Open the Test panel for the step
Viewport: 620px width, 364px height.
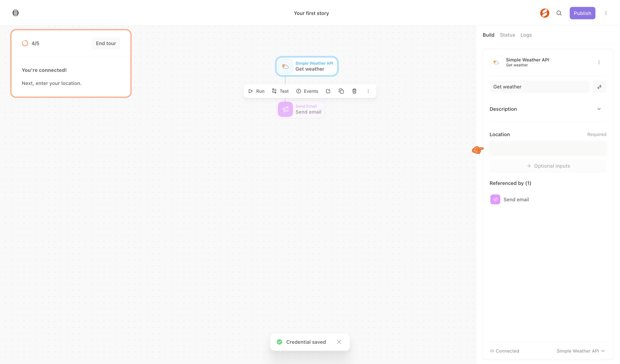[280, 91]
